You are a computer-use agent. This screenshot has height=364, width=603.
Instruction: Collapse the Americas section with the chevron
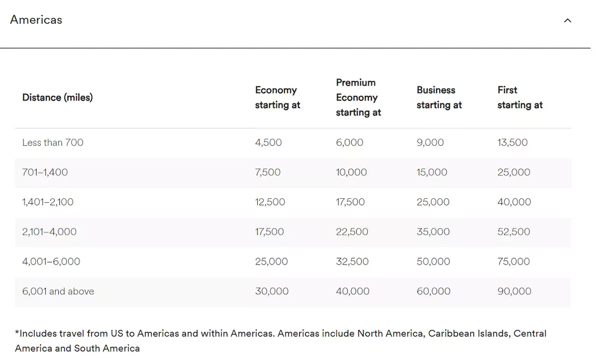coord(568,21)
